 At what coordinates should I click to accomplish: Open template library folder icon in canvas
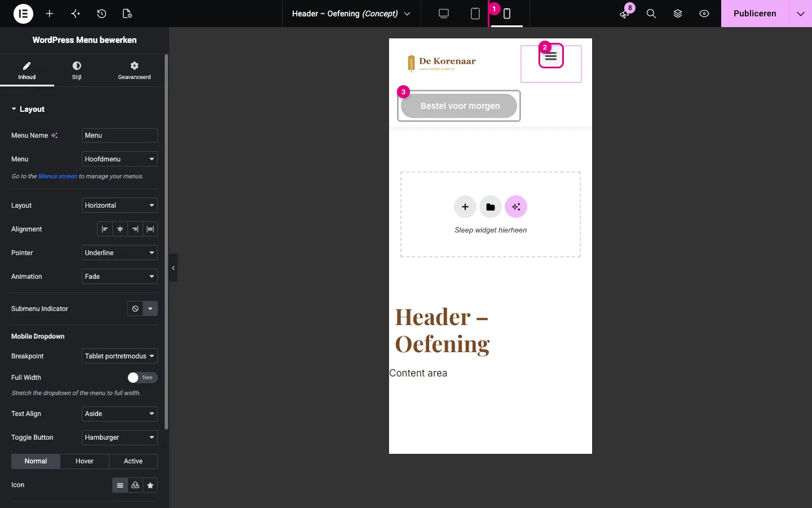pos(491,207)
